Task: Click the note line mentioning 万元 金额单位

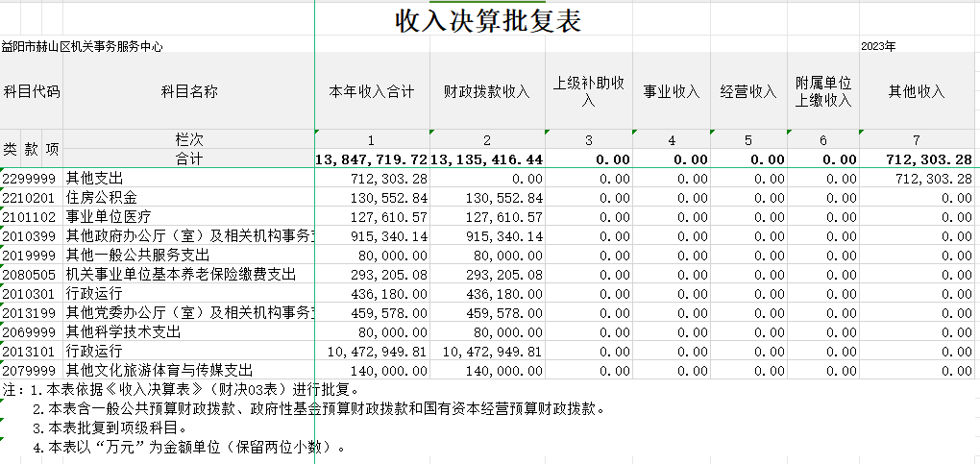Action: coord(188,447)
